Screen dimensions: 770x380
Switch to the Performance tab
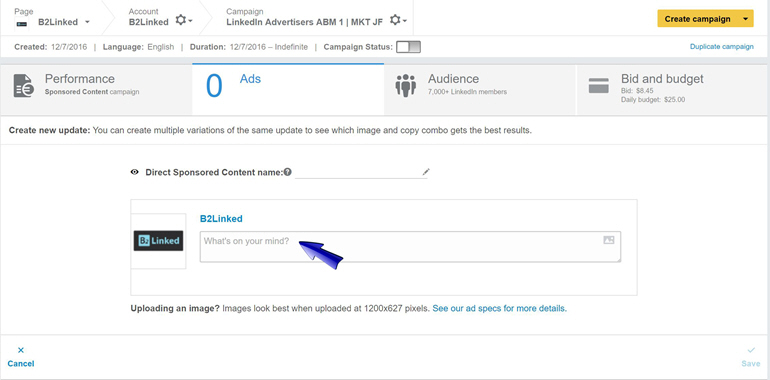click(x=96, y=89)
